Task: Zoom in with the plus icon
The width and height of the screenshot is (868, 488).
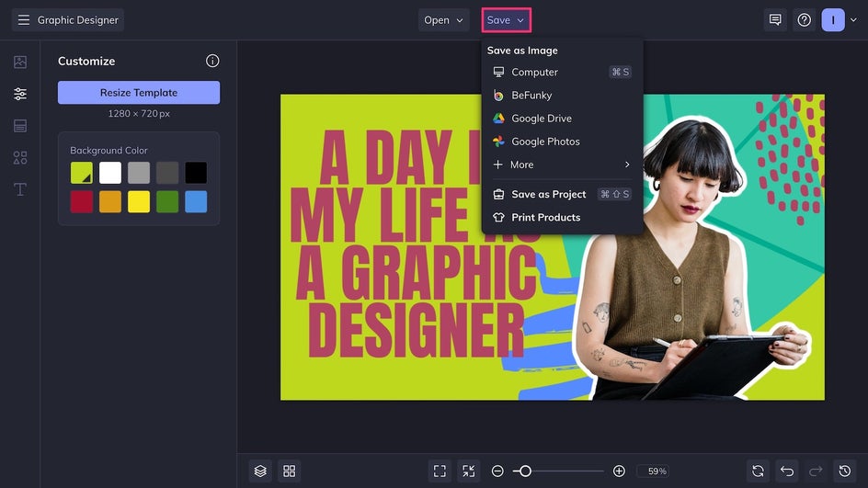Action: [x=619, y=471]
